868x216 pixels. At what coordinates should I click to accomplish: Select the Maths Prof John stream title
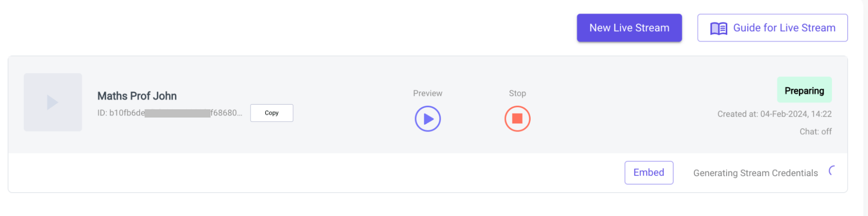pos(137,96)
